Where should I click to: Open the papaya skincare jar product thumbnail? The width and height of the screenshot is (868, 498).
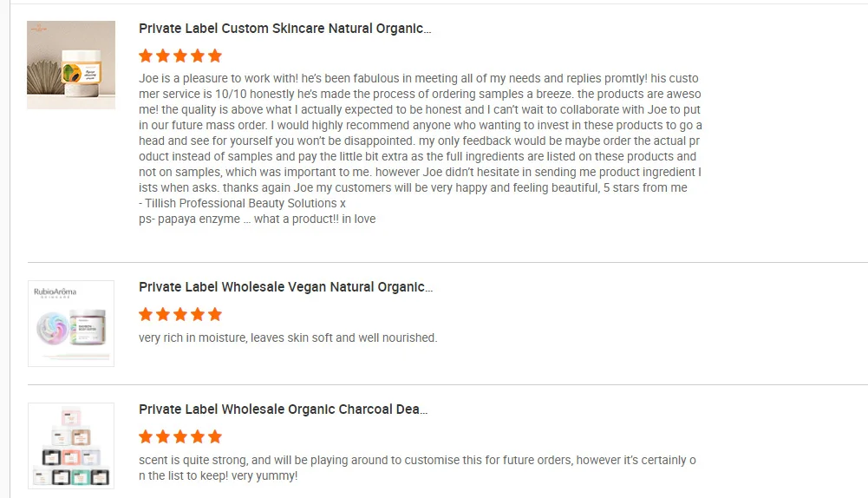click(x=71, y=65)
